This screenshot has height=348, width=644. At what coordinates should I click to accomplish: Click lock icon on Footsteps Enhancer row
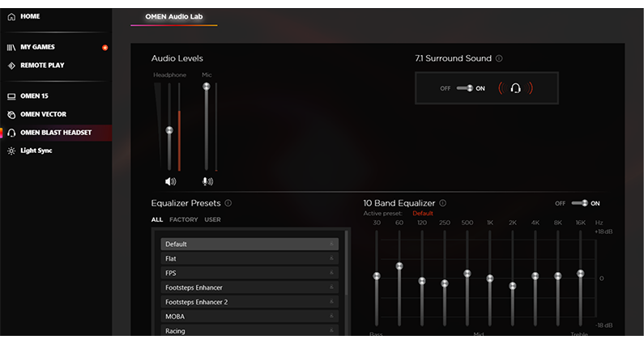(x=331, y=287)
